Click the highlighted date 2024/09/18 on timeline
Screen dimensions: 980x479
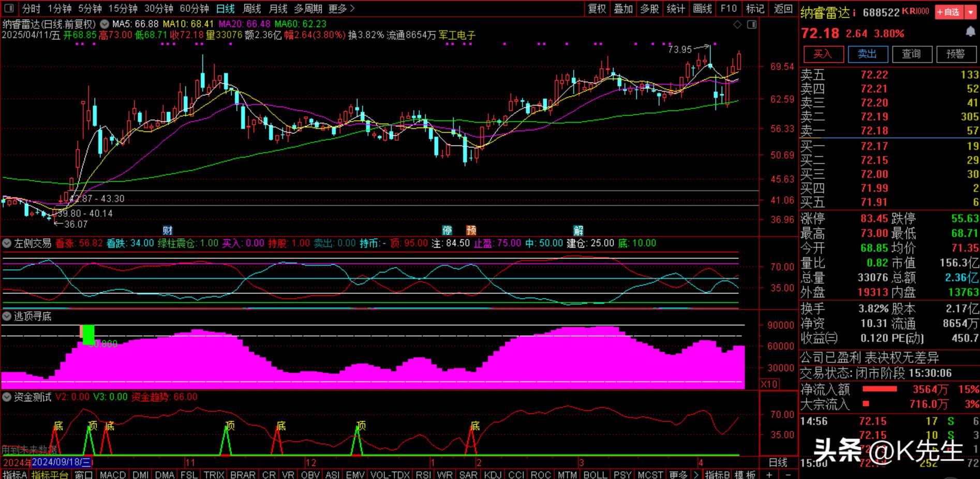tap(61, 462)
